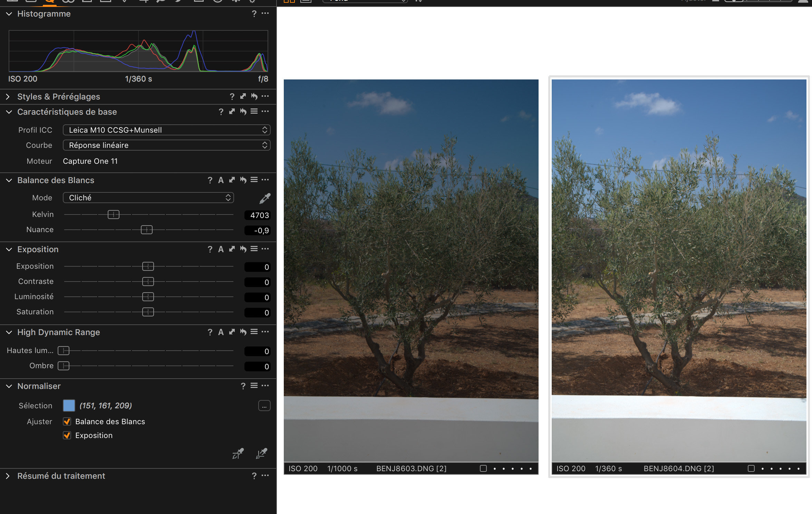The height and width of the screenshot is (514, 812).
Task: Reset the Balance des Blancs tool
Action: pyautogui.click(x=243, y=180)
